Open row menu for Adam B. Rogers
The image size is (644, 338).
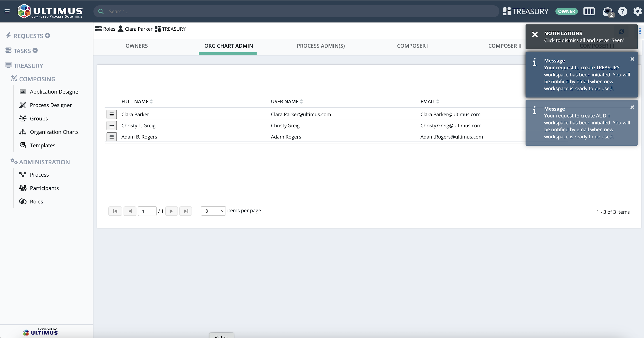click(x=112, y=137)
